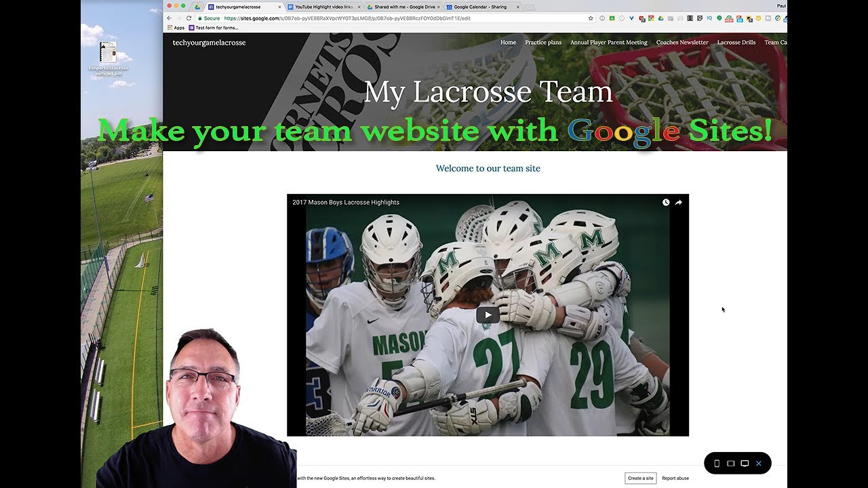Click the Create a site button
The height and width of the screenshot is (488, 868).
point(641,478)
